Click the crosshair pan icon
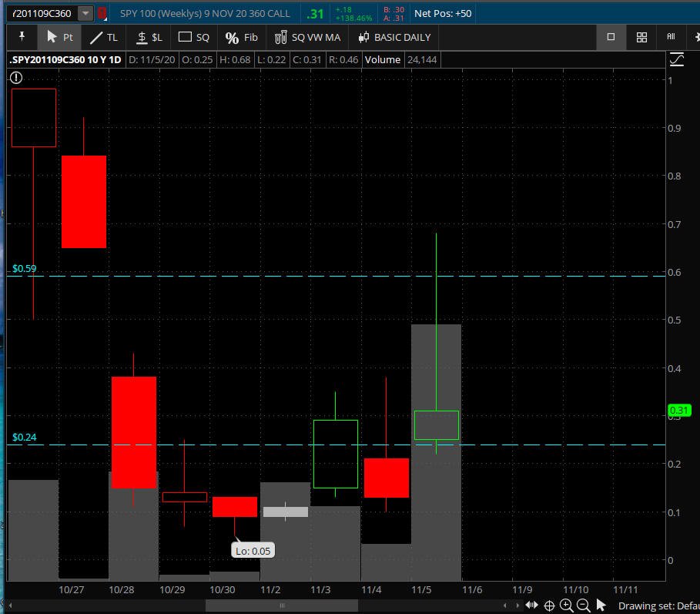 [x=550, y=606]
